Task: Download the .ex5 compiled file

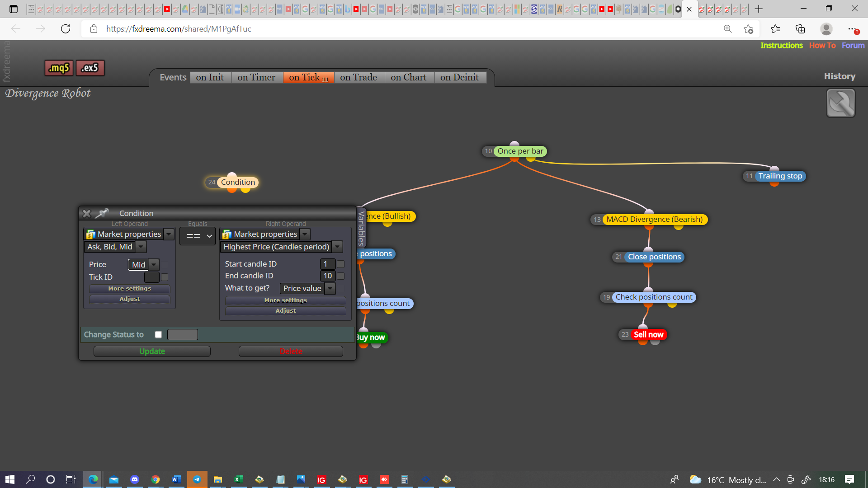Action: pos(90,68)
